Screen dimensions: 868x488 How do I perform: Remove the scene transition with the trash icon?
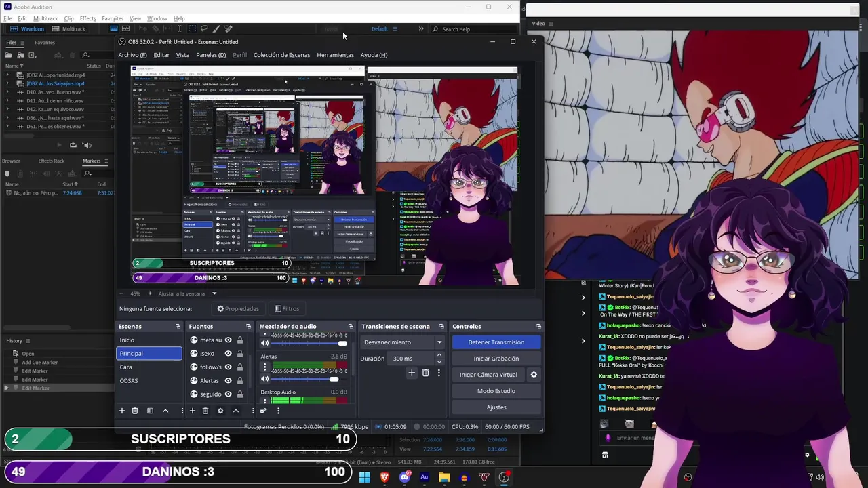pos(426,373)
